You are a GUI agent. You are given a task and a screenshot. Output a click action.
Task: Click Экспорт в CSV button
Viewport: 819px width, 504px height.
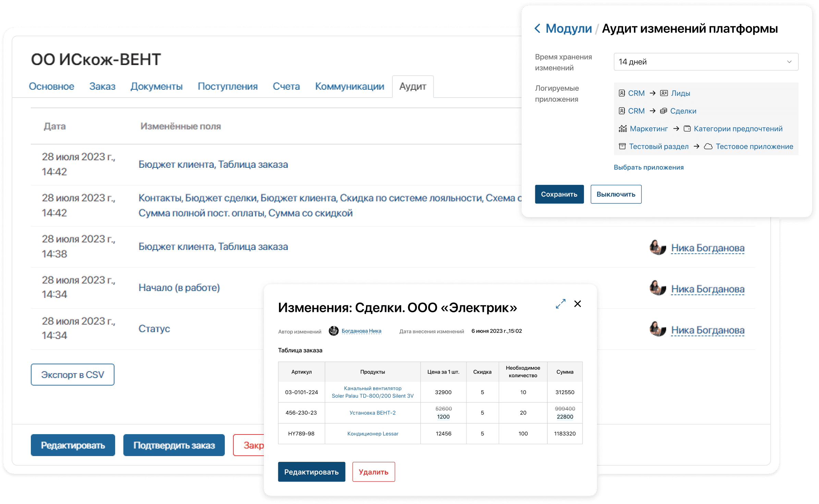pyautogui.click(x=72, y=375)
